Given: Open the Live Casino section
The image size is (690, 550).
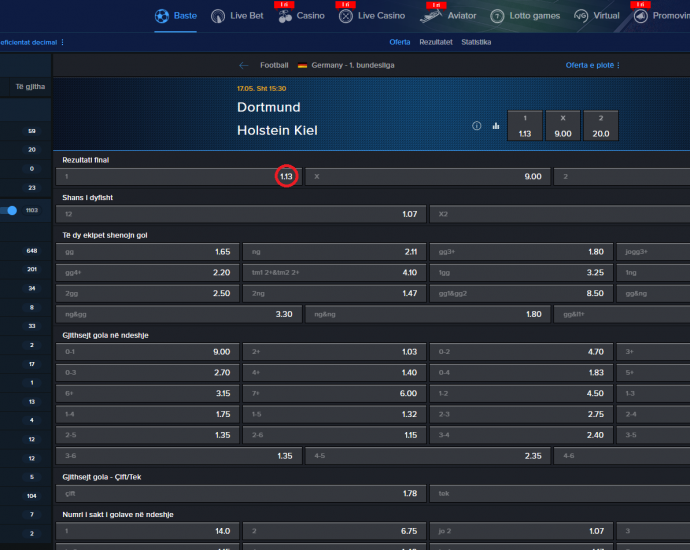Looking at the screenshot, I should tap(346, 16).
